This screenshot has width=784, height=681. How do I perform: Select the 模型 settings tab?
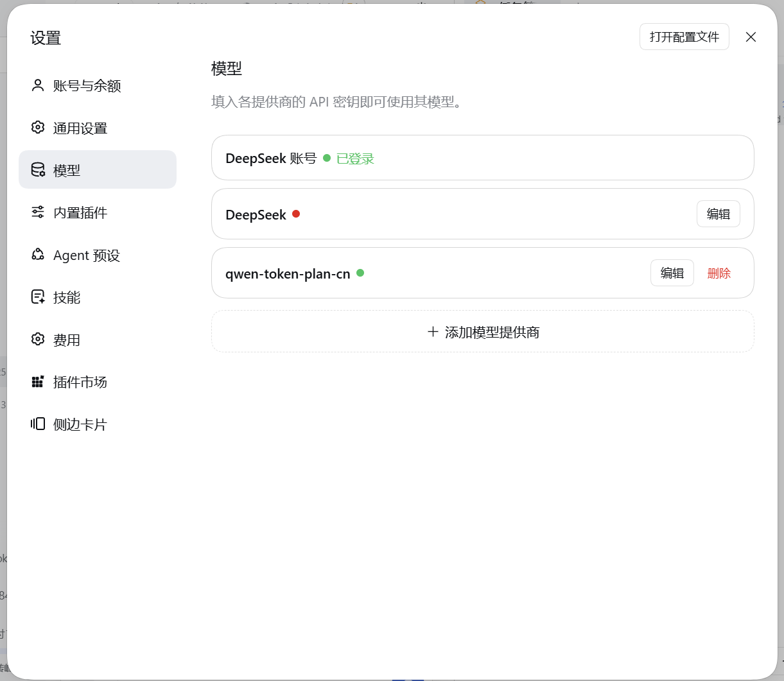98,169
